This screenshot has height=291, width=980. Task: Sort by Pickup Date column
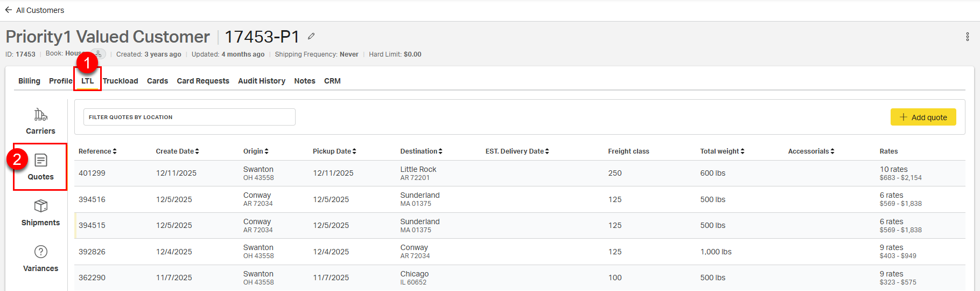coord(334,151)
